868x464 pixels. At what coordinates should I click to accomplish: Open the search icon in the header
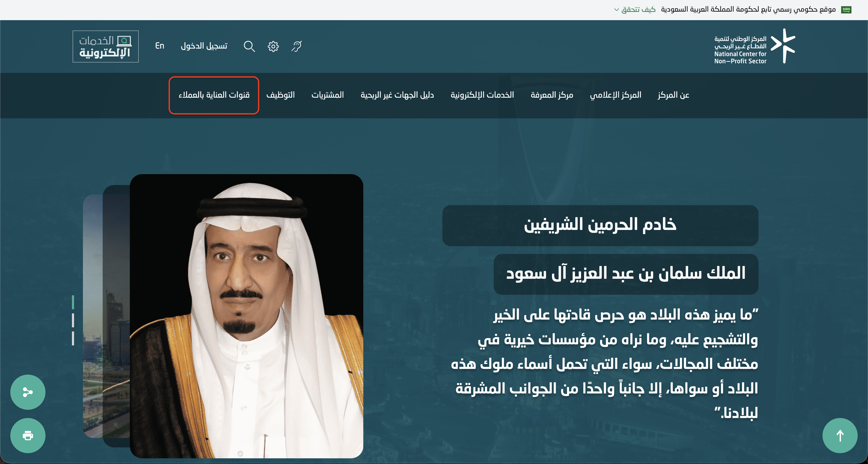[x=249, y=46]
